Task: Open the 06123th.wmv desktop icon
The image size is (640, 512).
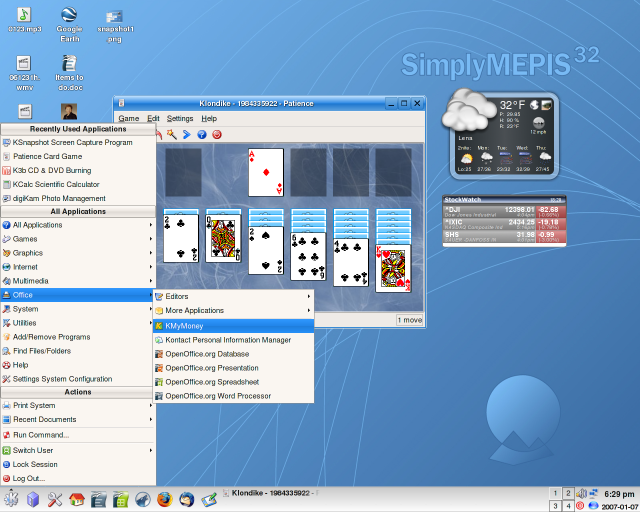Action: pyautogui.click(x=24, y=73)
